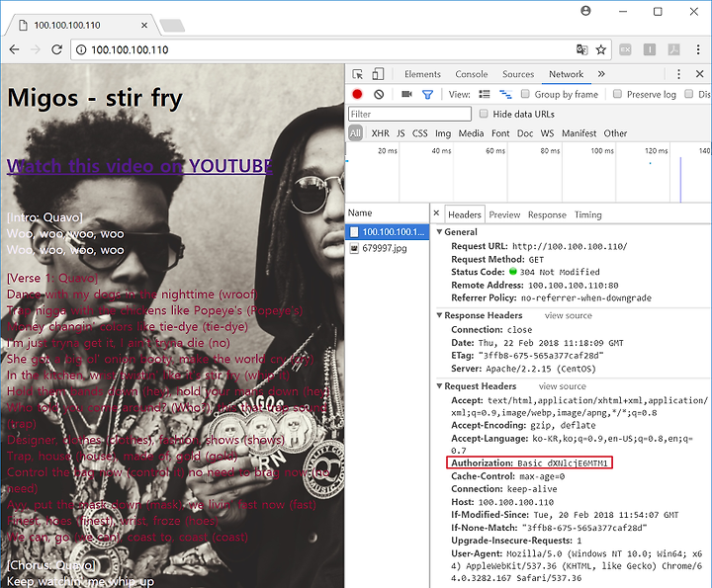Open the Timing tab

coord(588,214)
